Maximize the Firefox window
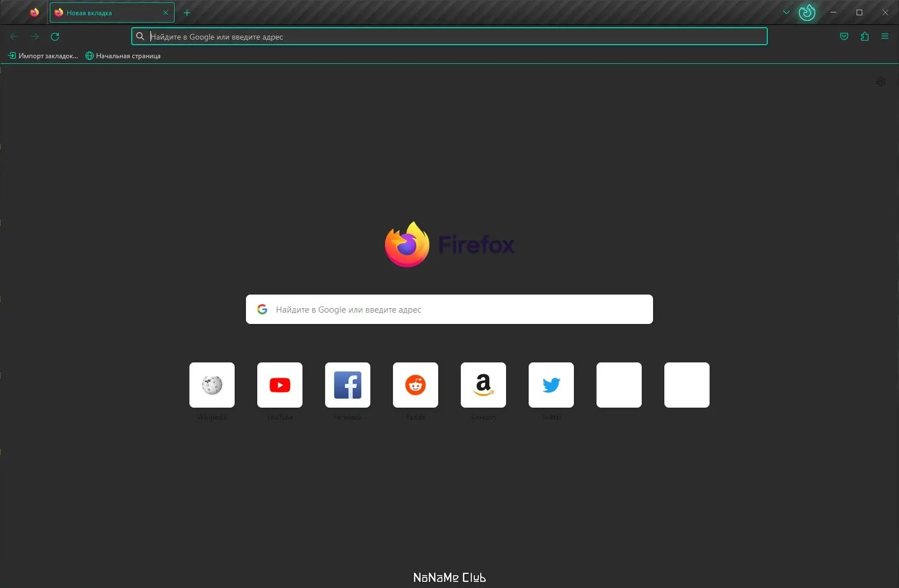The width and height of the screenshot is (899, 588). (859, 12)
